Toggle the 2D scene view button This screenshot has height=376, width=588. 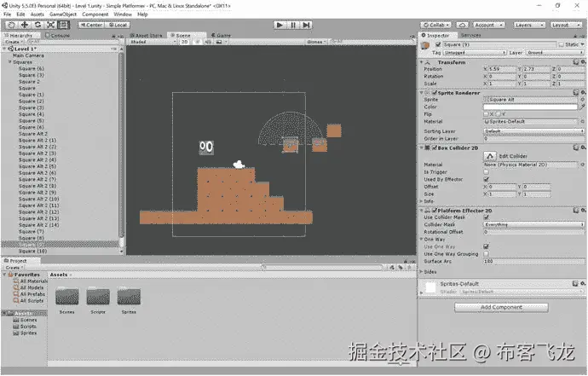[x=185, y=42]
